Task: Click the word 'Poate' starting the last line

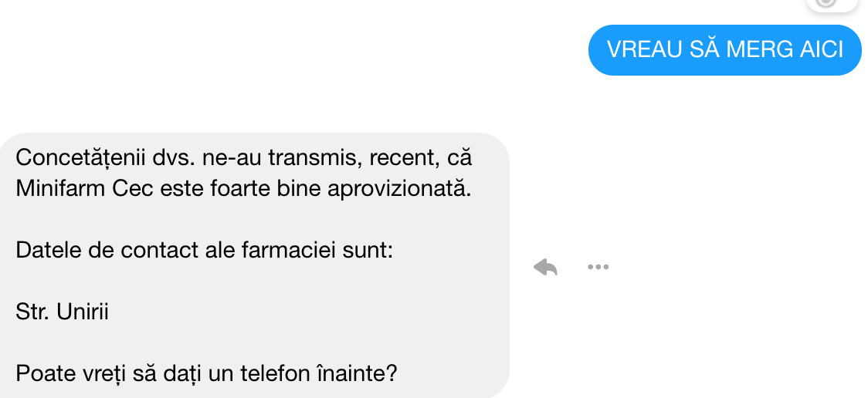Action: pyautogui.click(x=39, y=375)
